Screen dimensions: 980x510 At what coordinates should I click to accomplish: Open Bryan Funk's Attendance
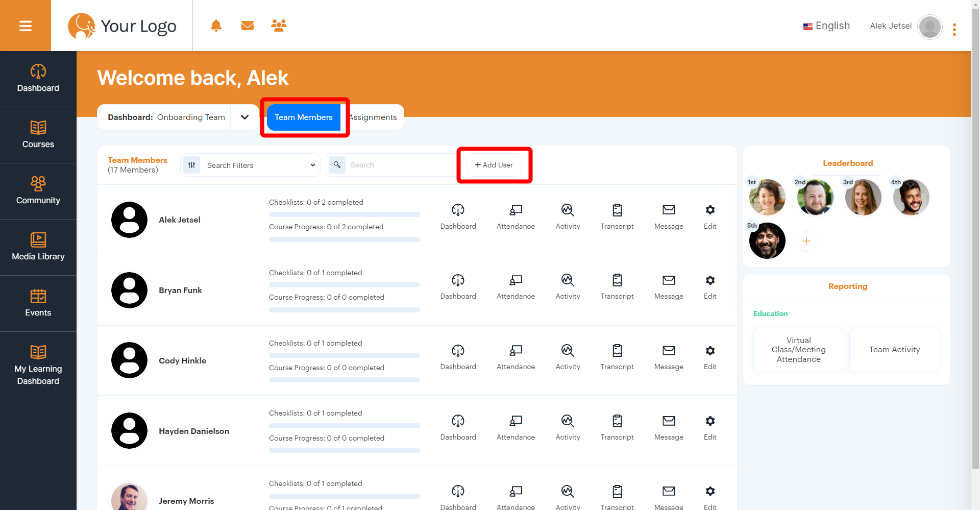click(x=516, y=287)
